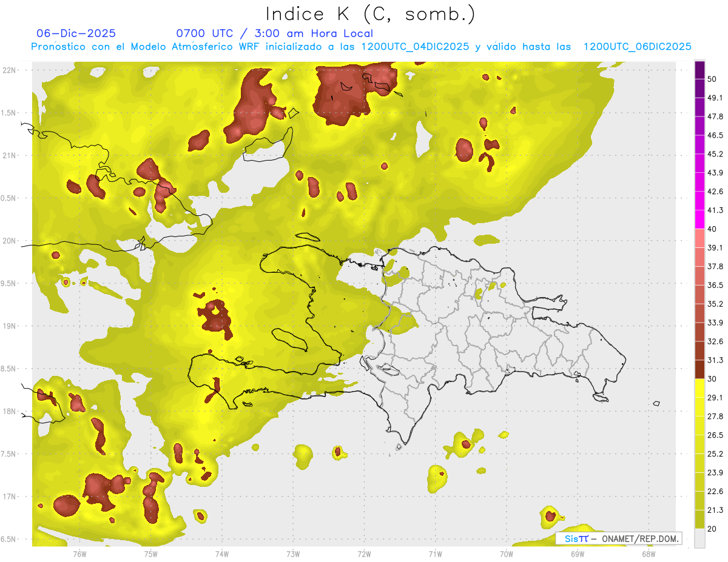Pick the salmon swatch between 39.1 and 40
This screenshot has width=728, height=562.
pyautogui.click(x=699, y=238)
